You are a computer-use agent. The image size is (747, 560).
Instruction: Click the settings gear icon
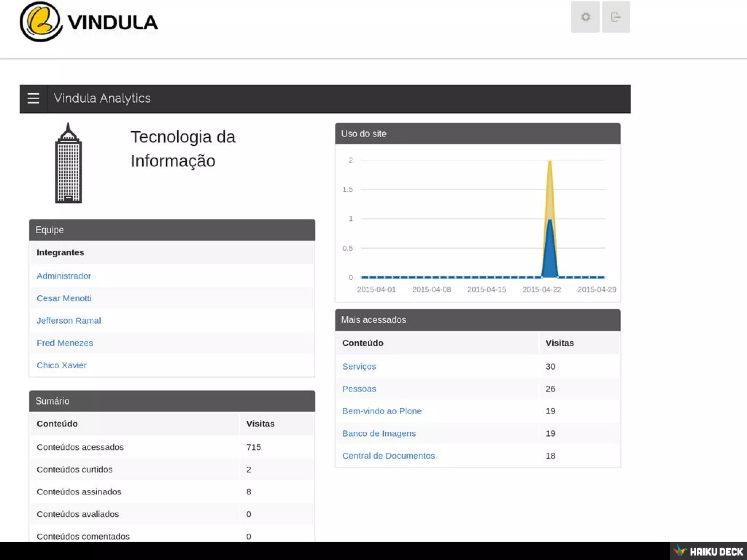pos(585,17)
